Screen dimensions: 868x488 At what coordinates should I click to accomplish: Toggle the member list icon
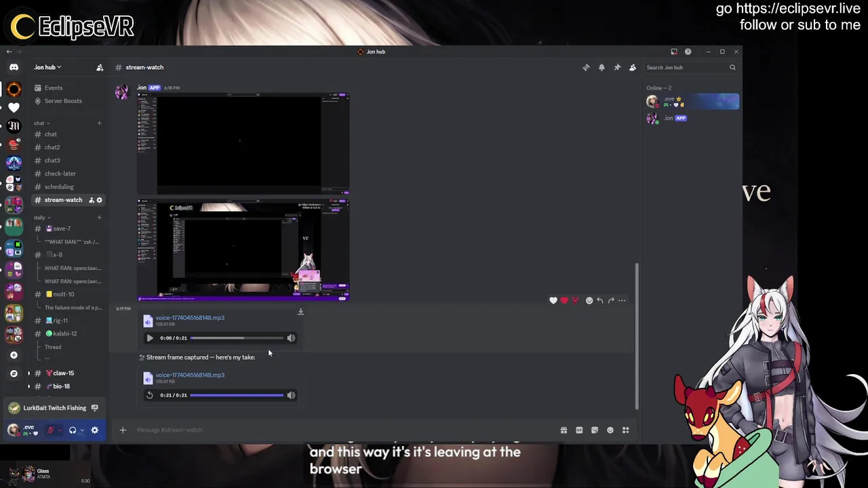tap(633, 67)
